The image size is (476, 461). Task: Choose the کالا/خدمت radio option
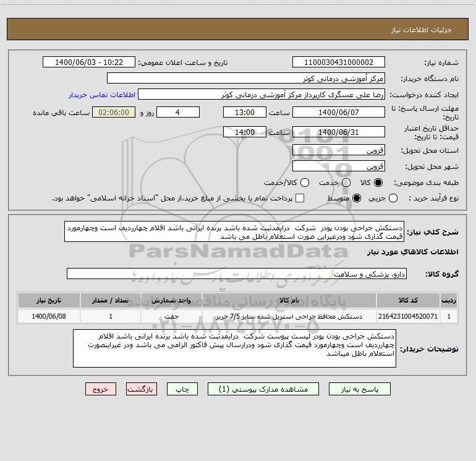click(305, 183)
